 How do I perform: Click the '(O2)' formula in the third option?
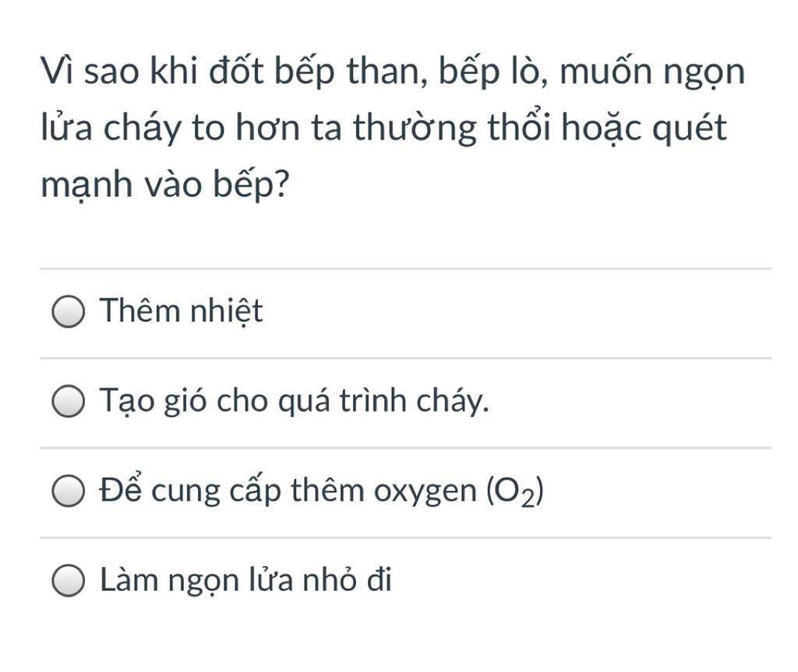pyautogui.click(x=515, y=492)
